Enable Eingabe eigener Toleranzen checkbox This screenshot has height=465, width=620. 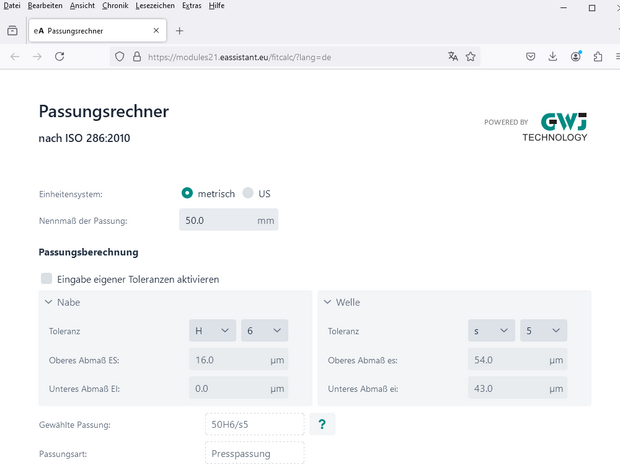[46, 279]
